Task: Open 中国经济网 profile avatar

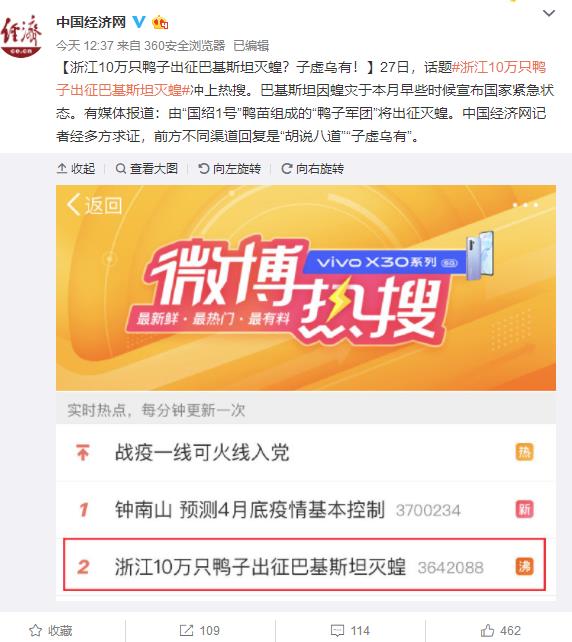Action: coord(21,36)
